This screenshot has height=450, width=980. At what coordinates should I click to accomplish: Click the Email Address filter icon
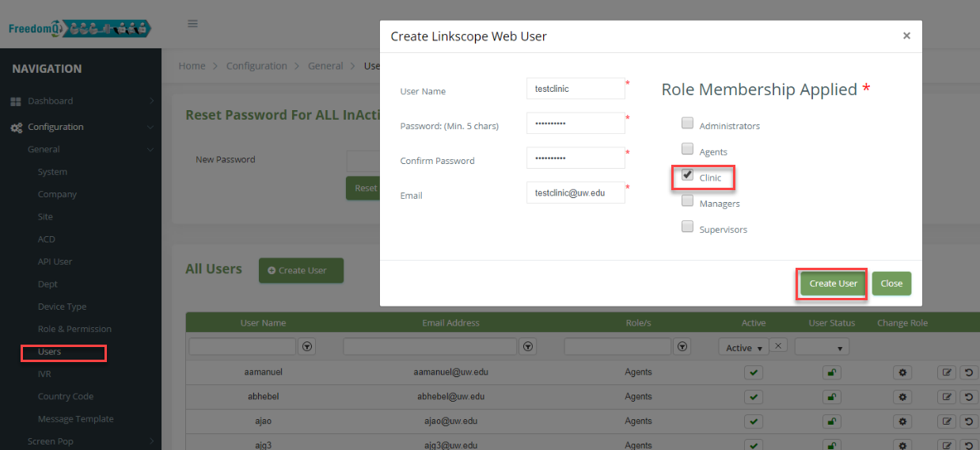[x=528, y=346]
